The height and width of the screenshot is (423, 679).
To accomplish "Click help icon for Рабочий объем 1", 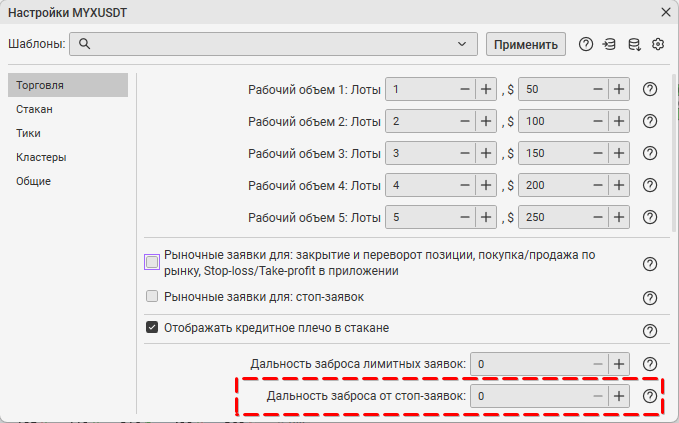I will pos(649,90).
